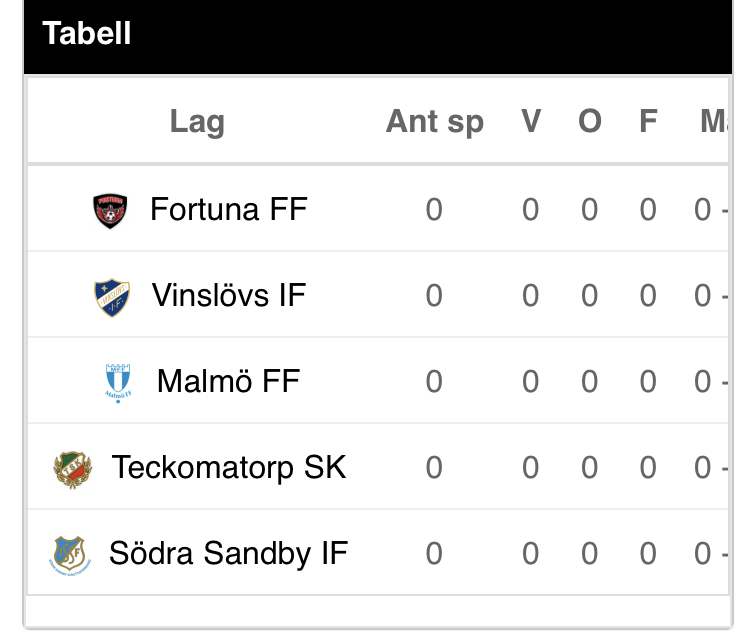Sort table by the Lag column header

197,122
